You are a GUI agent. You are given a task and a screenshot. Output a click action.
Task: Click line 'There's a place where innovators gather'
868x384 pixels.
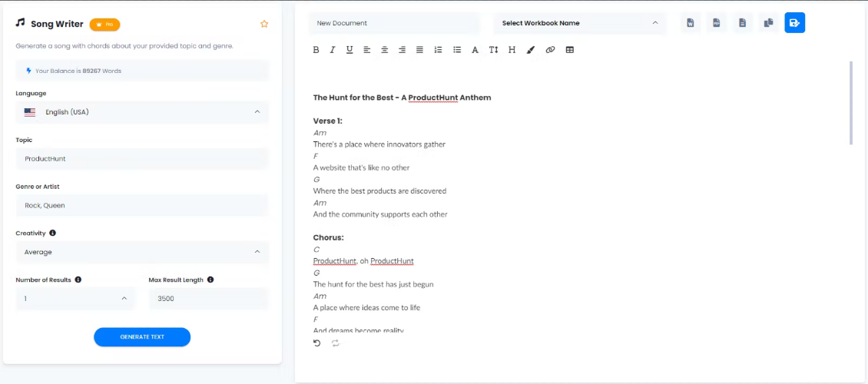click(379, 144)
